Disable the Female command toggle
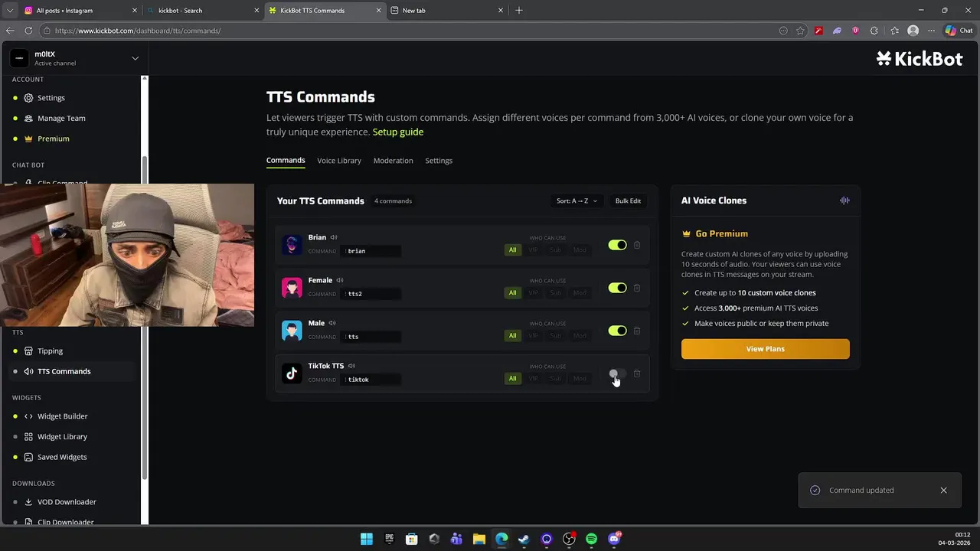Image resolution: width=980 pixels, height=551 pixels. [x=617, y=288]
